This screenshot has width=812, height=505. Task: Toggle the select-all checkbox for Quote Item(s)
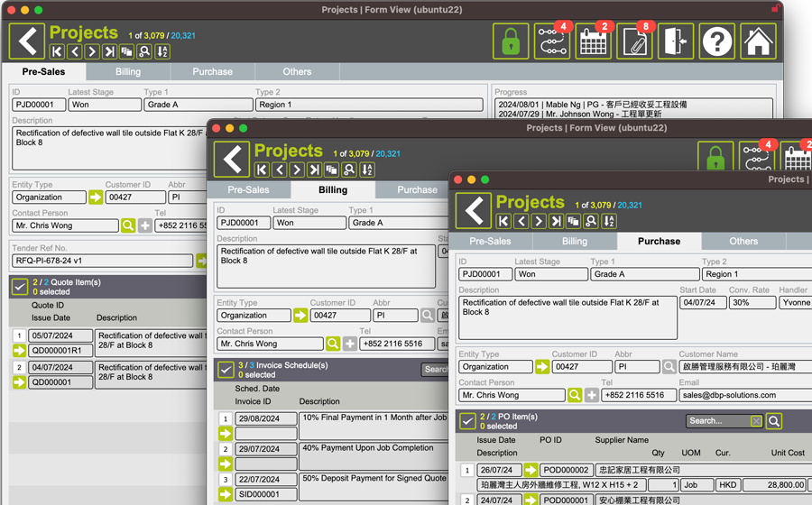(20, 287)
